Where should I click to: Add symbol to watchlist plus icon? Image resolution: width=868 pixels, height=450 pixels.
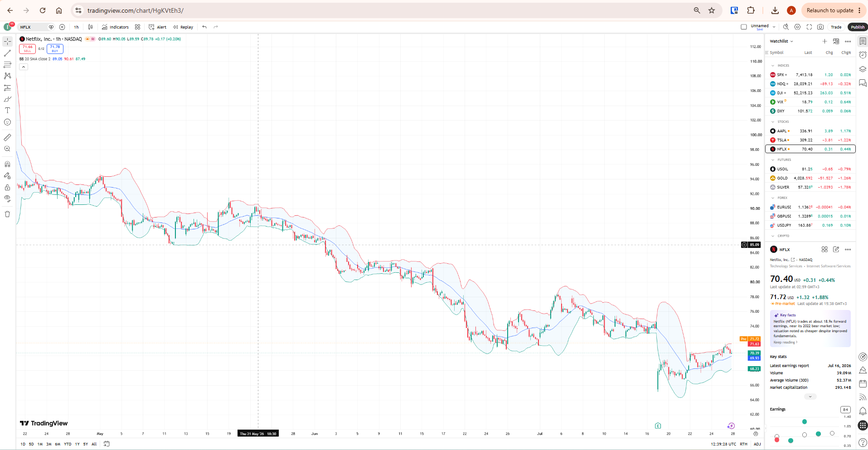click(x=825, y=41)
